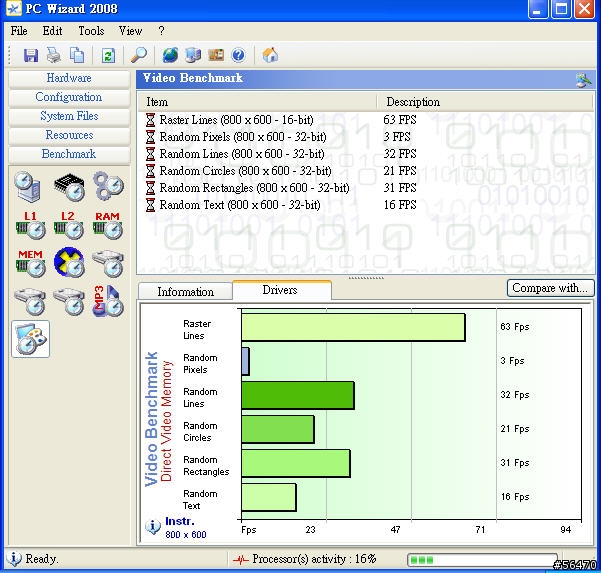Click the info icon next to Instr.

pyautogui.click(x=153, y=527)
